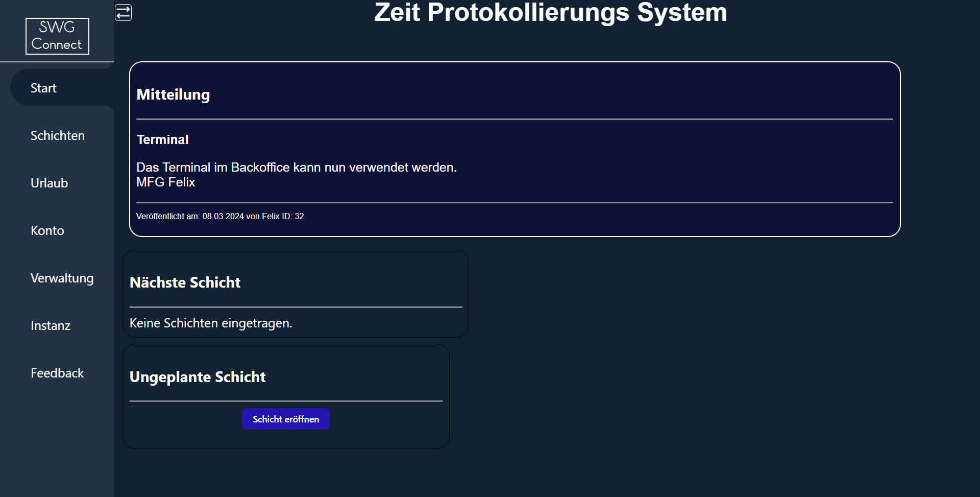980x497 pixels.
Task: Click the Terminal message title
Action: 162,139
